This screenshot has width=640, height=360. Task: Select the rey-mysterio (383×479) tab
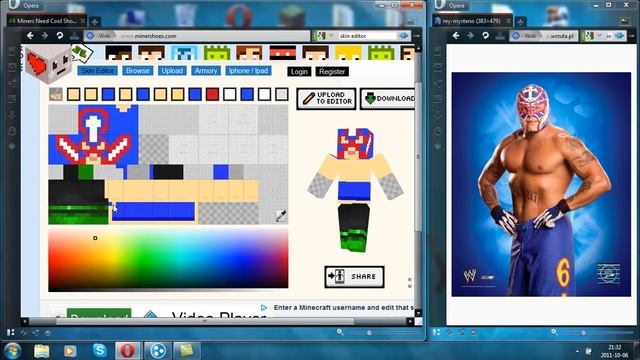coord(473,21)
